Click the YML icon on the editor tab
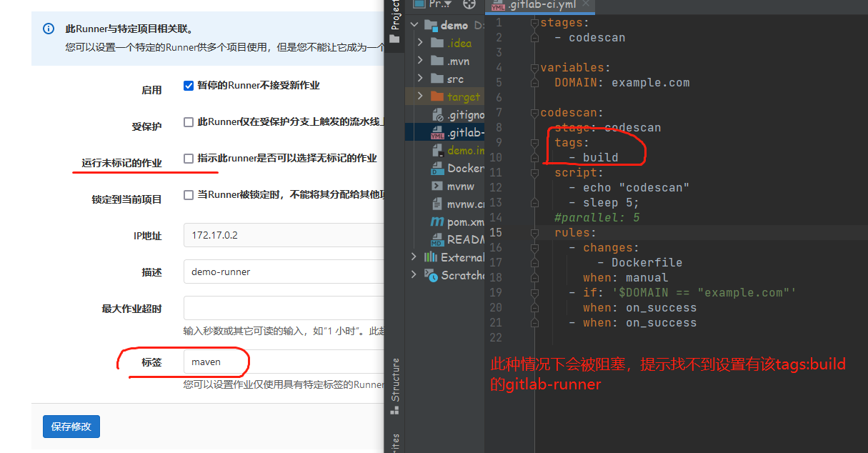This screenshot has height=453, width=868. pyautogui.click(x=497, y=4)
